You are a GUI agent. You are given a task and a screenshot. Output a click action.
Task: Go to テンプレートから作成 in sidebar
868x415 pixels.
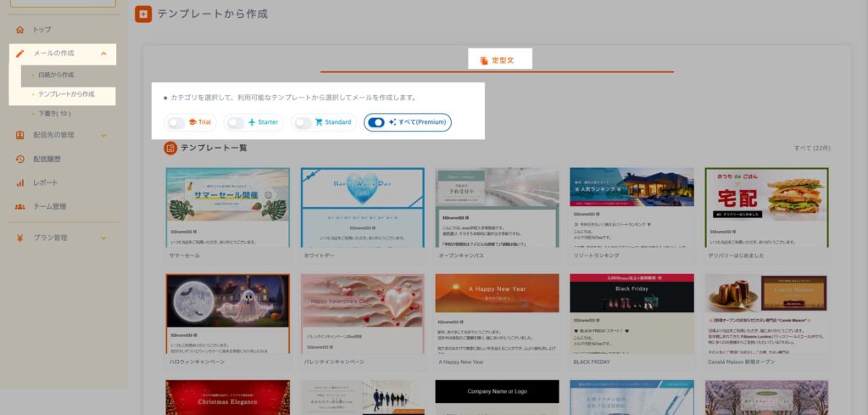click(66, 93)
